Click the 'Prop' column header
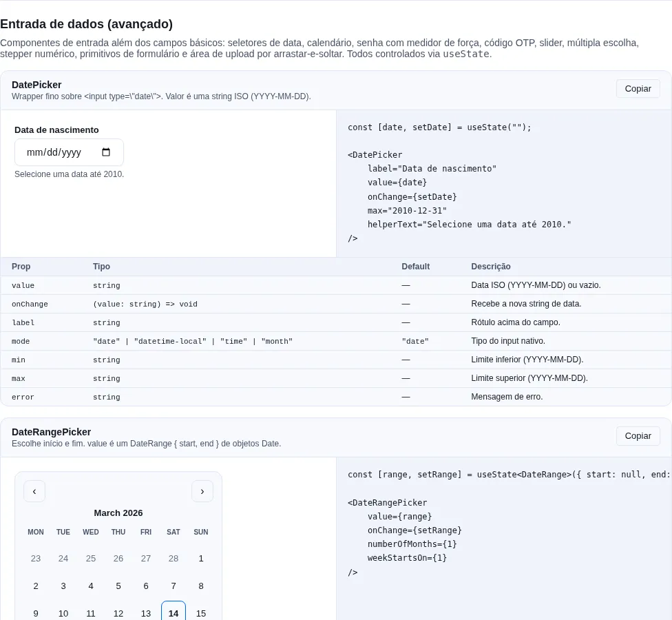The height and width of the screenshot is (620, 672). (21, 267)
